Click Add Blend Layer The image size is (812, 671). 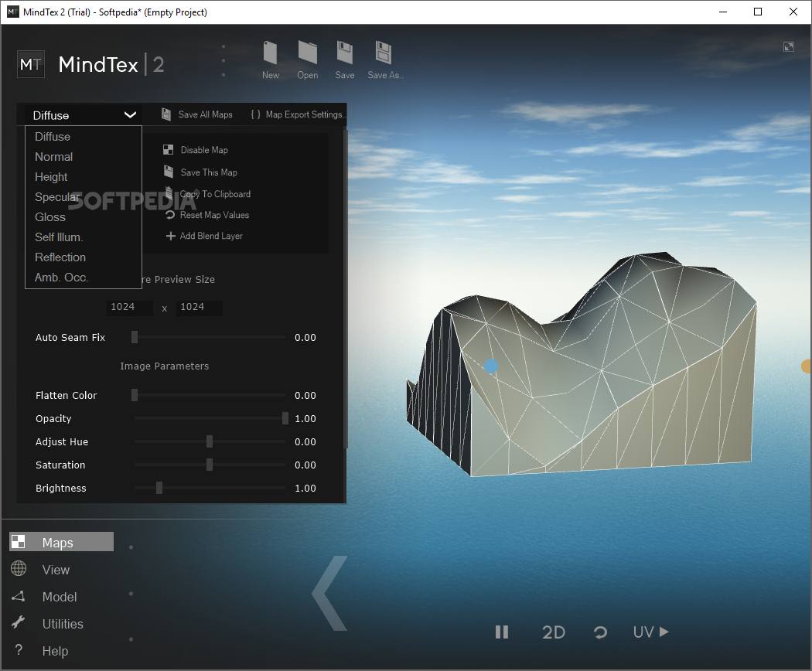(204, 236)
